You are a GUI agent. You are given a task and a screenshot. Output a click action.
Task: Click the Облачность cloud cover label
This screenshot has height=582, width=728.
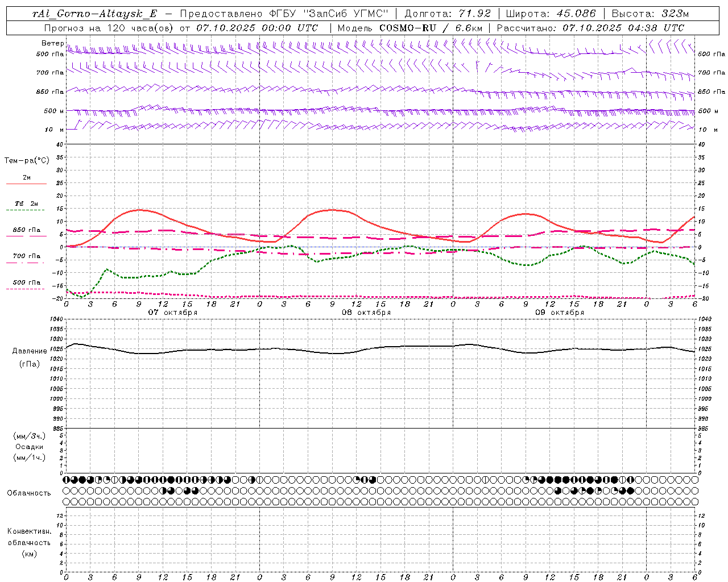[x=29, y=493]
